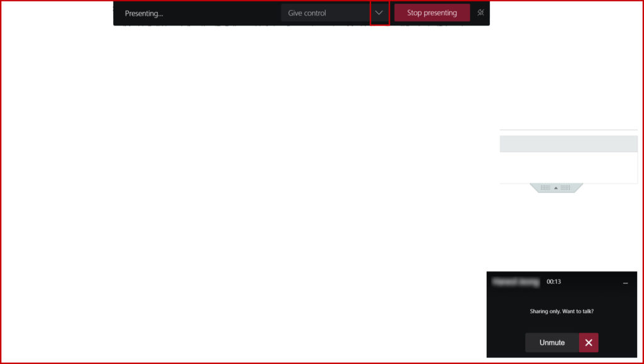
Task: Select the Presenting... status label
Action: (143, 13)
